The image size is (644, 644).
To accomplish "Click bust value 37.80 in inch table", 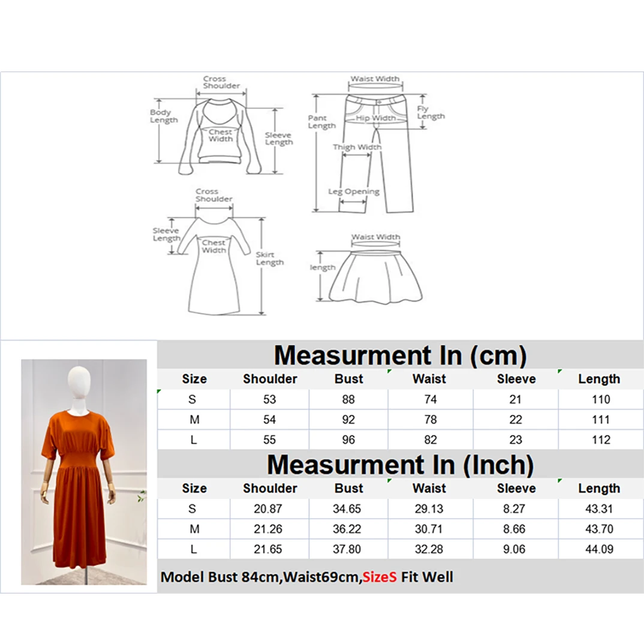I will coord(347,549).
